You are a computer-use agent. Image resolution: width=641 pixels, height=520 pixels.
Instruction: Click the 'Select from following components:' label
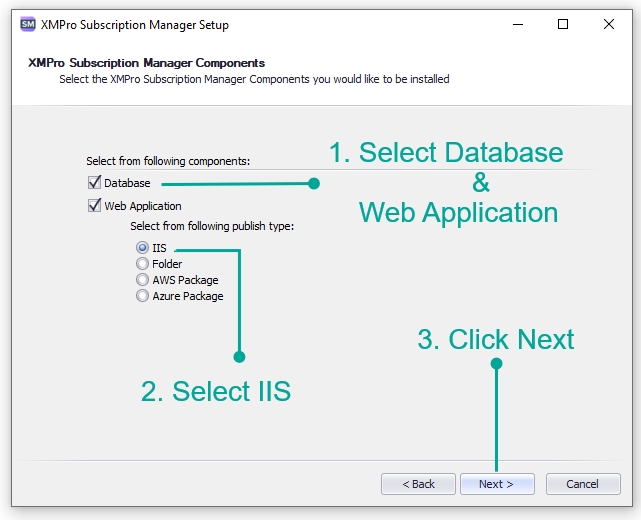168,161
